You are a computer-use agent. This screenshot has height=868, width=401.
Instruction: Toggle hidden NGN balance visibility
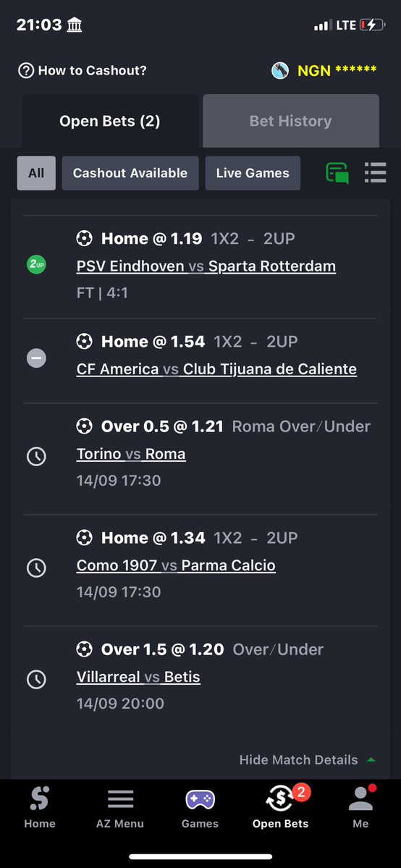pyautogui.click(x=337, y=71)
